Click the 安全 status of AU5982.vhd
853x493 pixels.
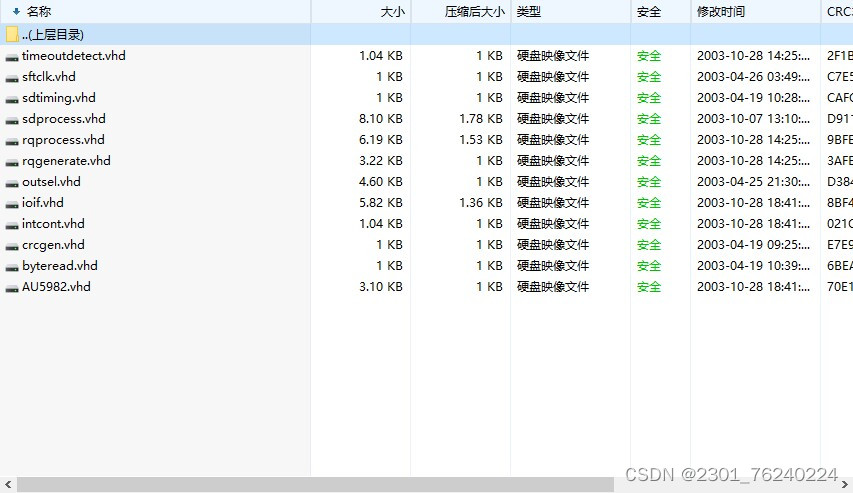(x=649, y=287)
